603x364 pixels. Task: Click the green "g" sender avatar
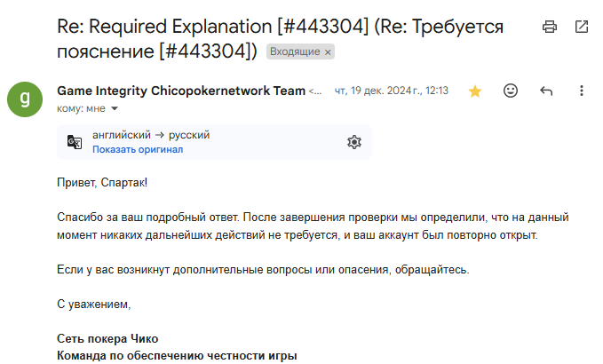(25, 98)
